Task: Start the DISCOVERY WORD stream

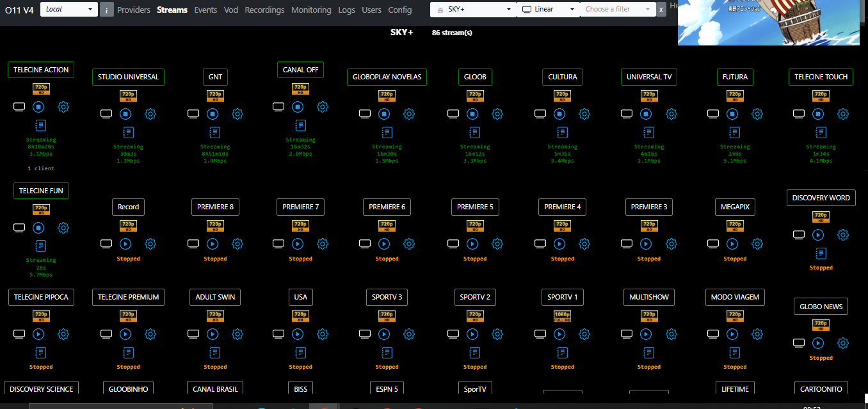Action: pos(818,235)
